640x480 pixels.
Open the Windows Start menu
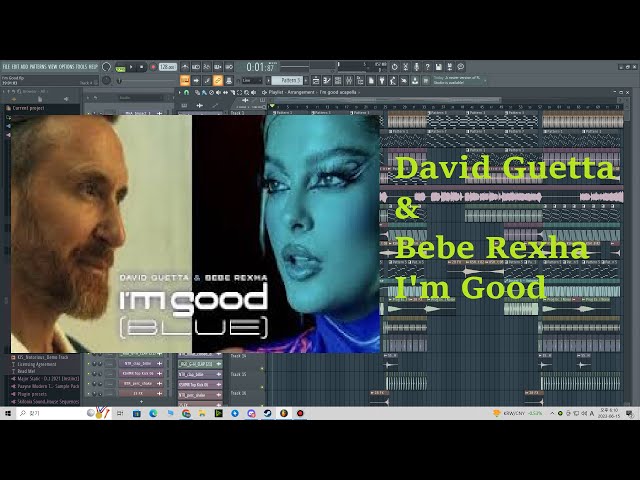(8, 413)
